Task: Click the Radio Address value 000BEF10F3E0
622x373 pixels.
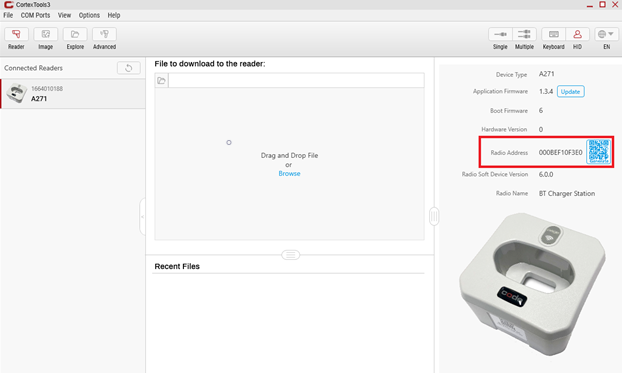Action: coord(560,152)
